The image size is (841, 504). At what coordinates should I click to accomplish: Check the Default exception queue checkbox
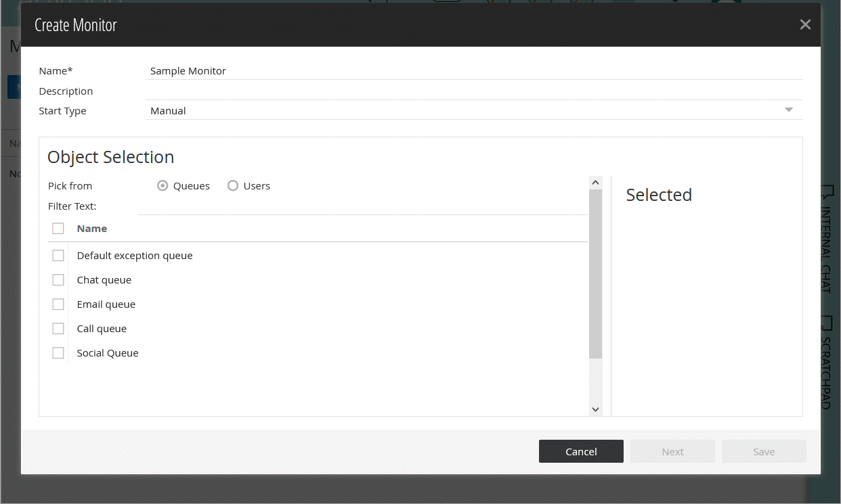pyautogui.click(x=58, y=256)
